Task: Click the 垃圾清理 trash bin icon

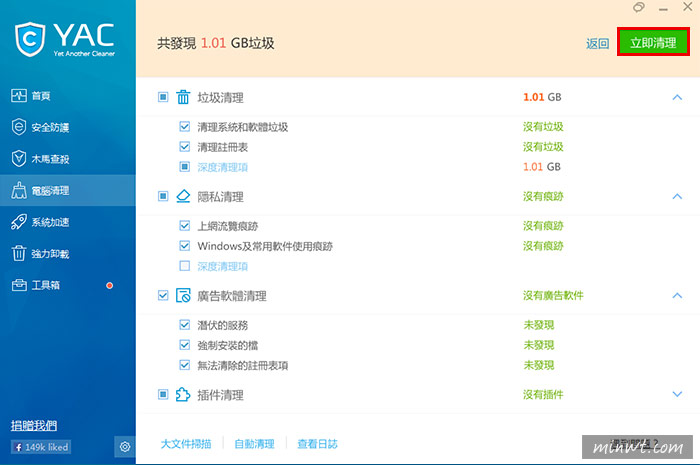Action: pos(183,97)
